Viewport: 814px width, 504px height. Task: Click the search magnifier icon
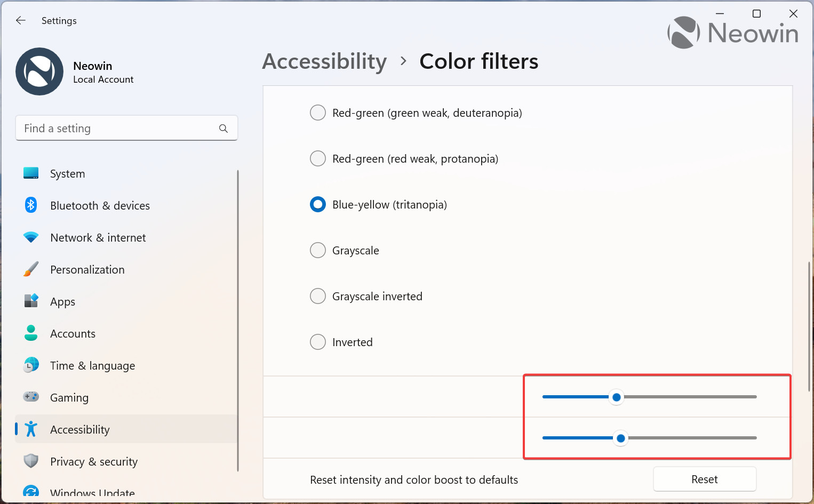click(x=223, y=128)
